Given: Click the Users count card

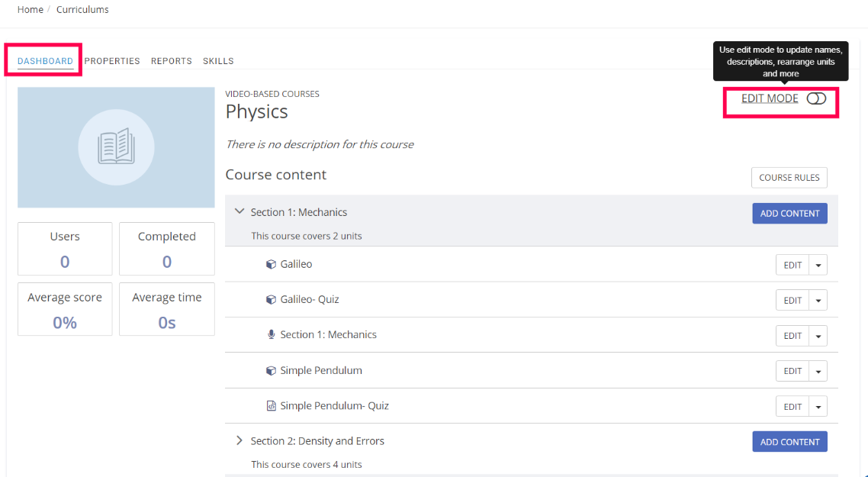Looking at the screenshot, I should tap(65, 249).
